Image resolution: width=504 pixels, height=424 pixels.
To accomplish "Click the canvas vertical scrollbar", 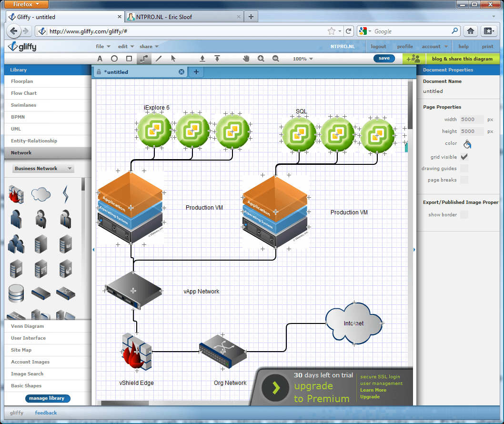I will pos(410,106).
